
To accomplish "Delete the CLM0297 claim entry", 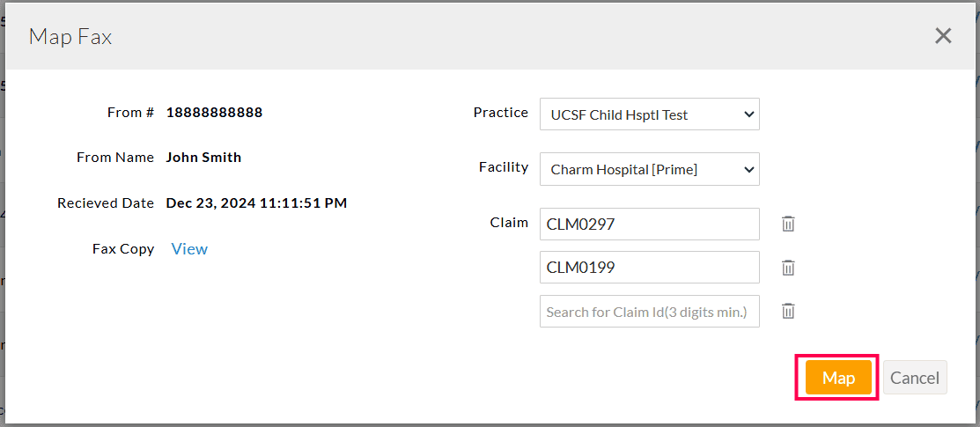I will coord(788,224).
